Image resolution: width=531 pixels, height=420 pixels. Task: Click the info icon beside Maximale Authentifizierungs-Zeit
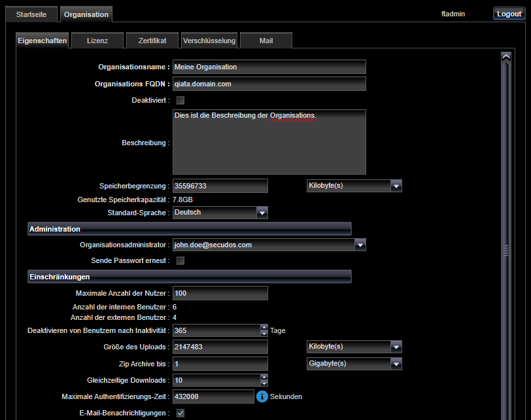262,396
